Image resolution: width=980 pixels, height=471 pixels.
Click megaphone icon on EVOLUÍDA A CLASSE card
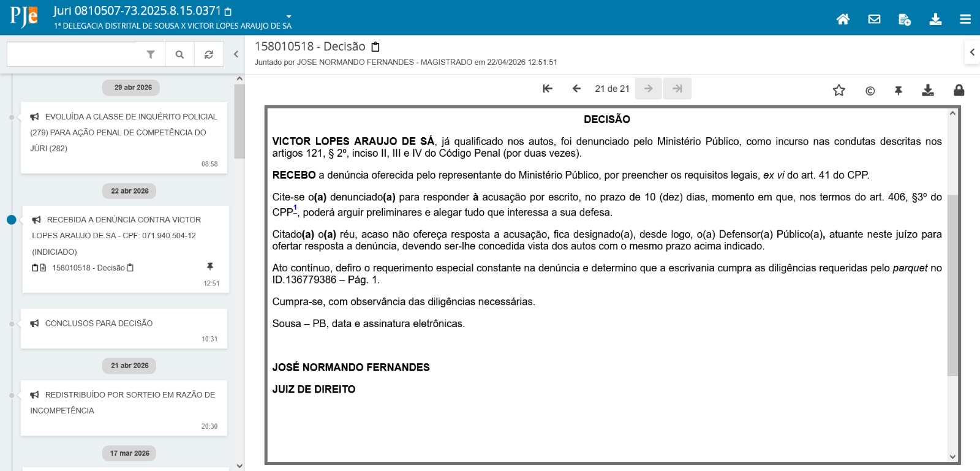(x=35, y=117)
